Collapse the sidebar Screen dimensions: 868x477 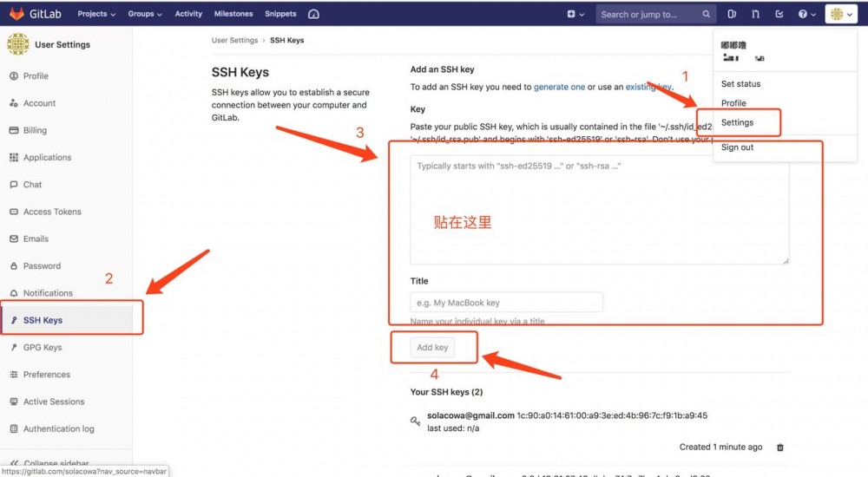click(49, 462)
